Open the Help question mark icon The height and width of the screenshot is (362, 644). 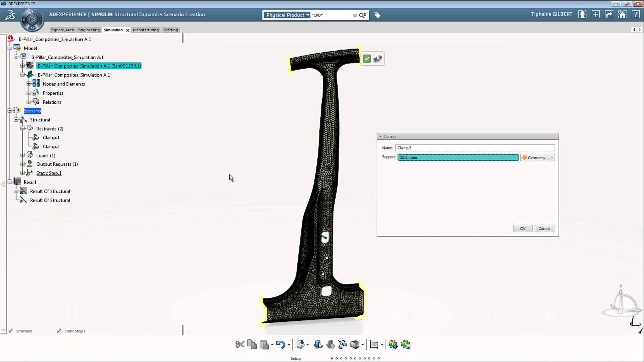[636, 15]
